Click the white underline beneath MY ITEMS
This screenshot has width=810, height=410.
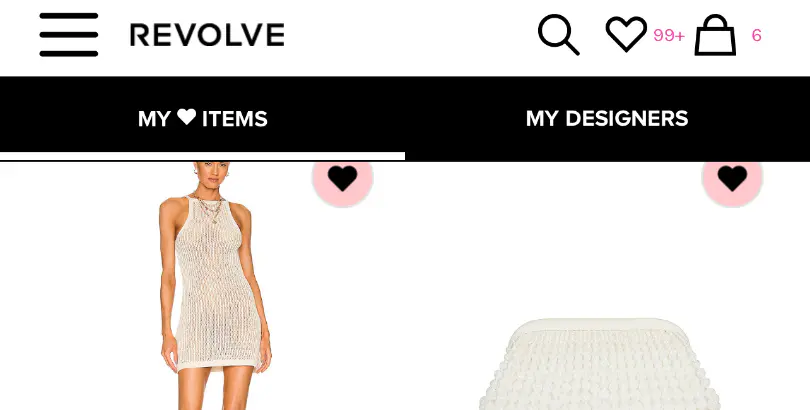pos(202,156)
